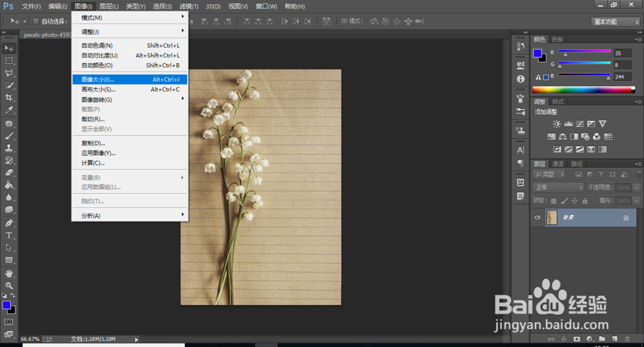Expand the 图像旋转(G) submenu
This screenshot has width=644, height=347.
pyautogui.click(x=130, y=99)
